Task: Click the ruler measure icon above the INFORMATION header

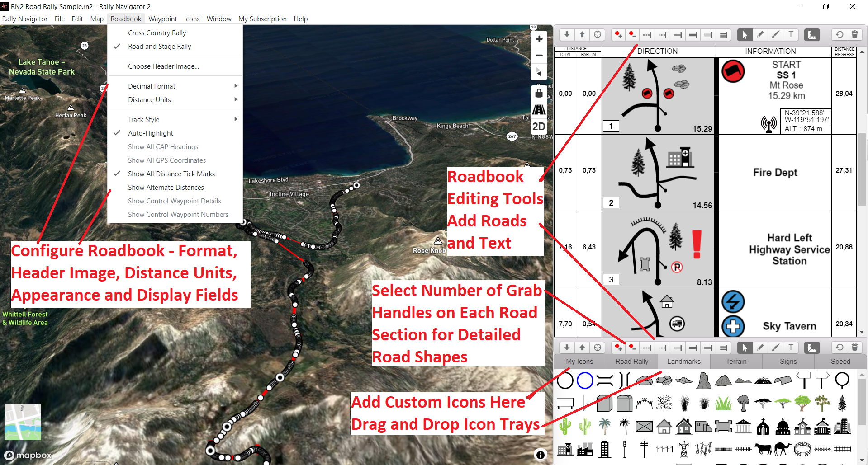Action: tap(812, 35)
